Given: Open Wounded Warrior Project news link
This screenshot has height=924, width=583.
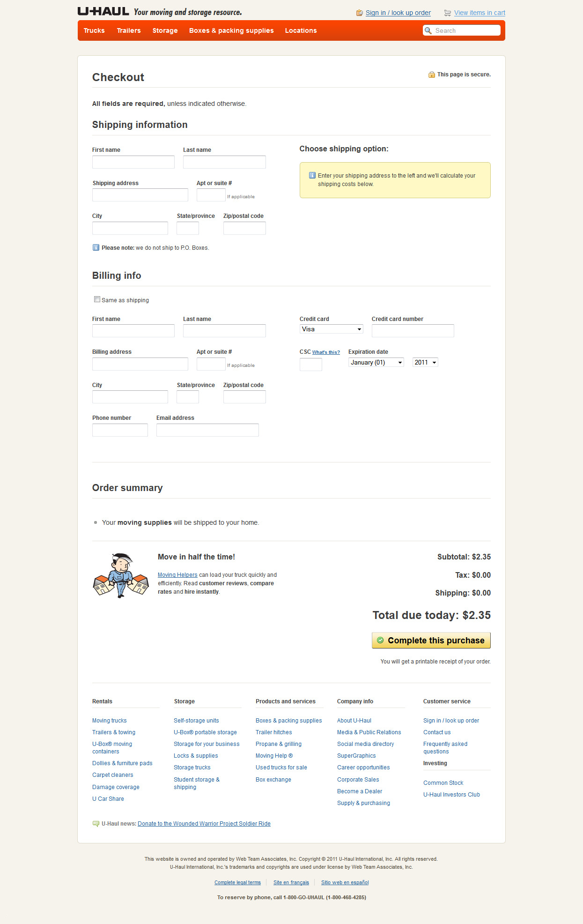Looking at the screenshot, I should [204, 824].
